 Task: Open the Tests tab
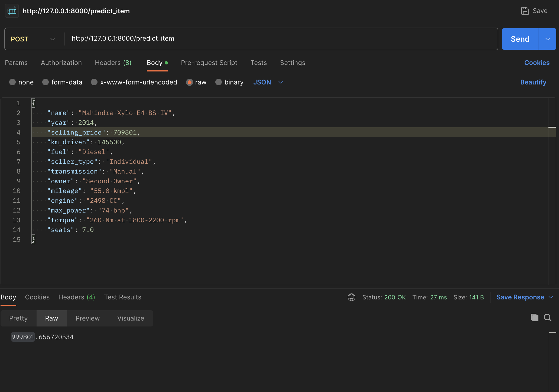[259, 63]
